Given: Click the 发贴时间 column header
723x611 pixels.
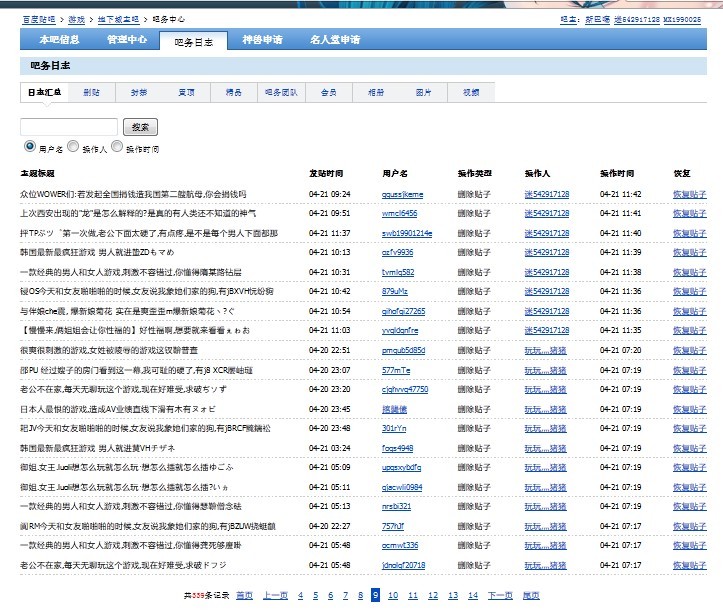Looking at the screenshot, I should (326, 173).
